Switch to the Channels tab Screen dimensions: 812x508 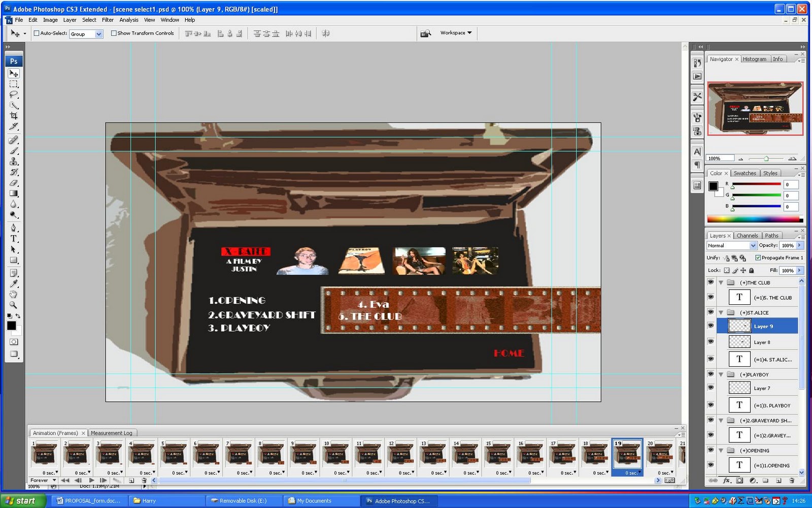[x=747, y=236]
